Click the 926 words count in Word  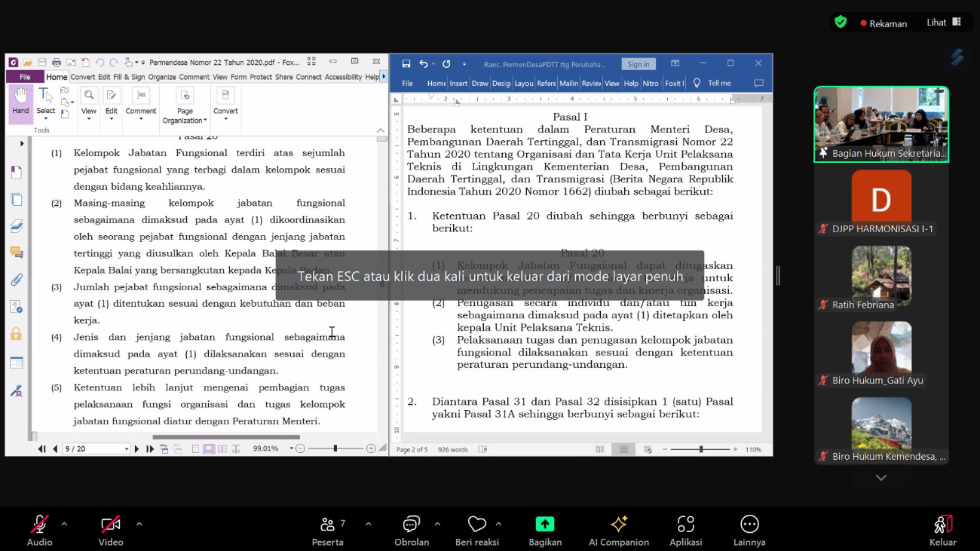coord(453,449)
